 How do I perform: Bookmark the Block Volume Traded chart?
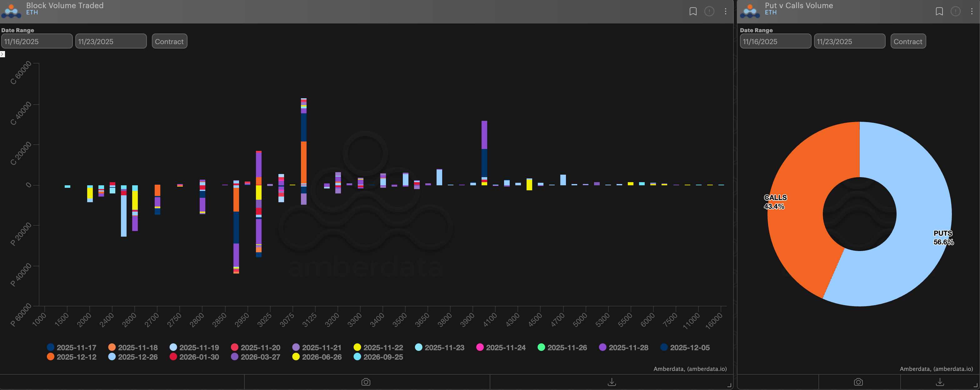(x=693, y=12)
